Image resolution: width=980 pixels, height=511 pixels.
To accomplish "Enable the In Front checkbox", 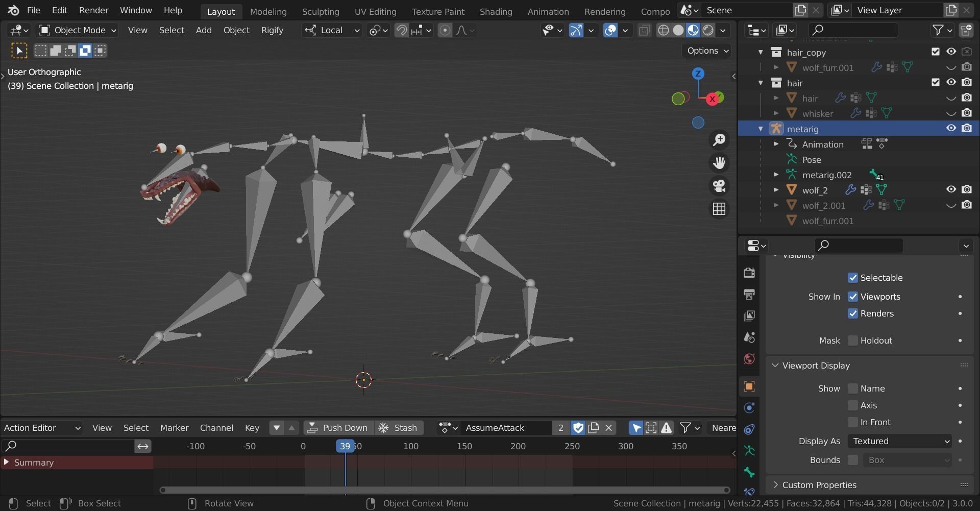I will [853, 422].
